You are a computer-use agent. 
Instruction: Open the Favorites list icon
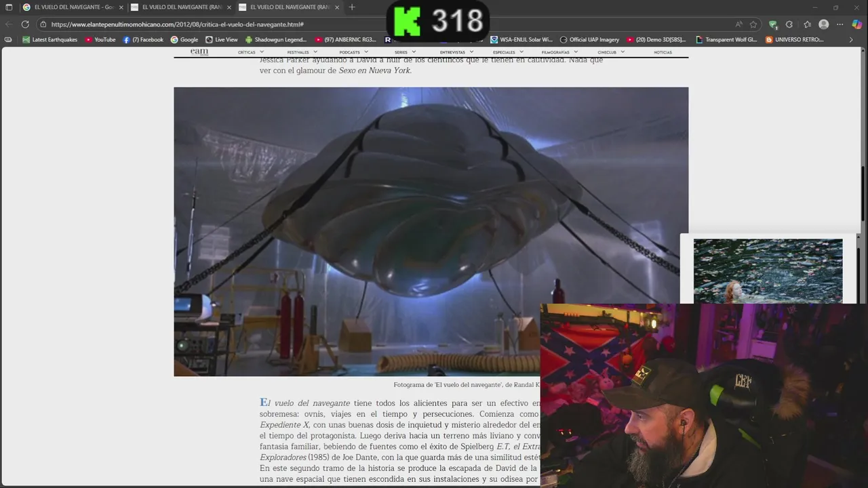click(x=807, y=24)
